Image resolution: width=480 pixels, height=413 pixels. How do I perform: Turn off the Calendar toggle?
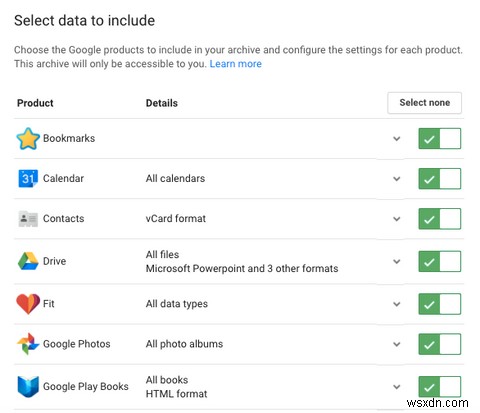(440, 179)
